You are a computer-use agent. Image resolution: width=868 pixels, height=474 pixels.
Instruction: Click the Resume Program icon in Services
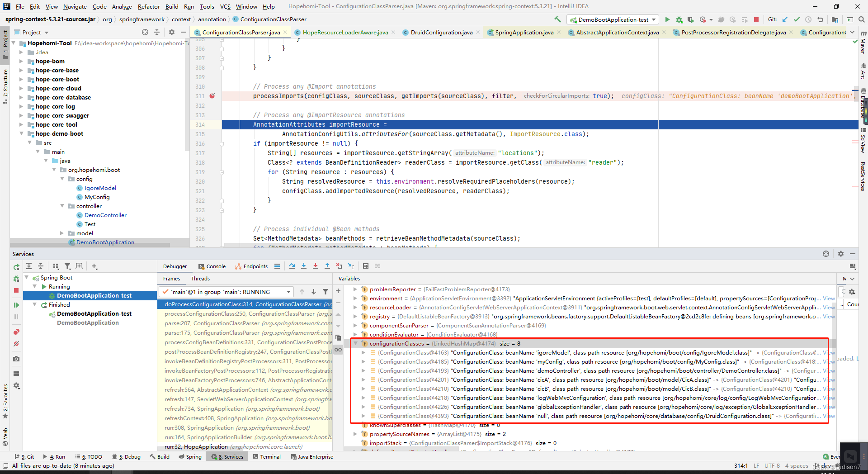coord(16,305)
